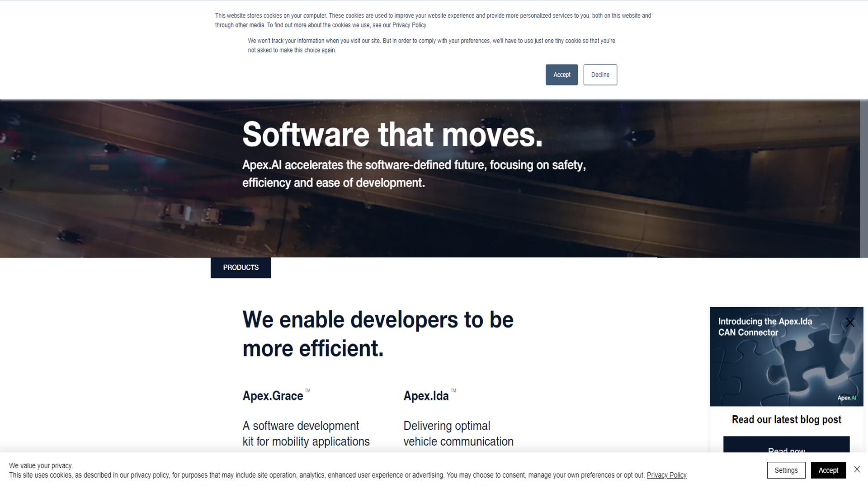Click the Software that moves headline
The image size is (868, 488).
[x=392, y=134]
